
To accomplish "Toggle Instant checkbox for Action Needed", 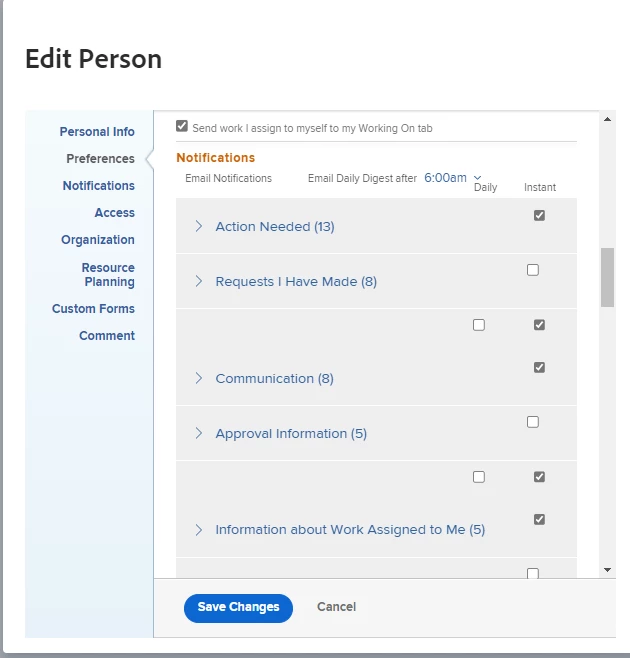I will (x=539, y=216).
